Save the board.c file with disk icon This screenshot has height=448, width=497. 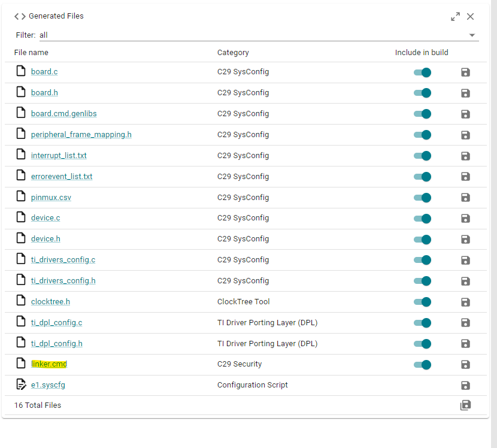465,72
